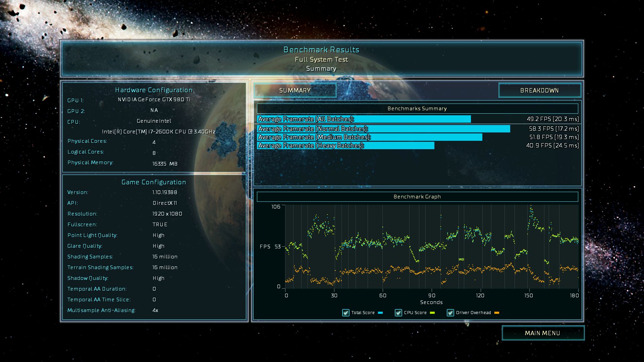Screen dimensions: 644x362
Task: Click the Physical Memory 16335 MB value
Action: 165,164
